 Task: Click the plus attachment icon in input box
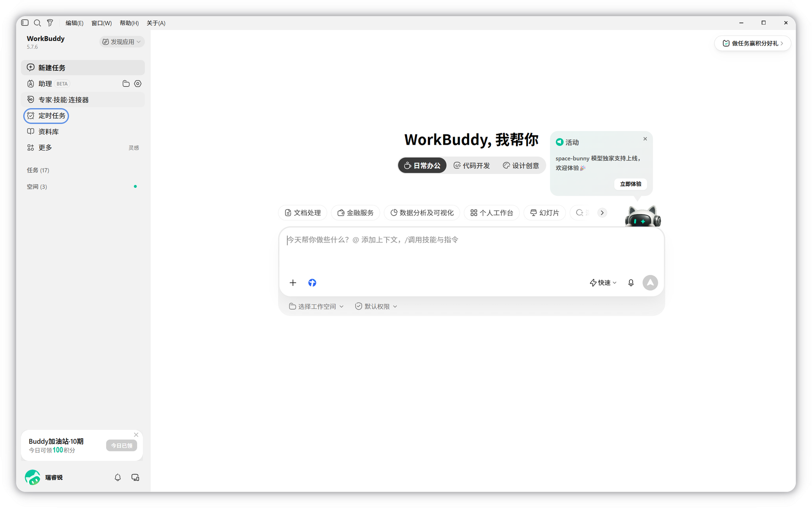(293, 283)
